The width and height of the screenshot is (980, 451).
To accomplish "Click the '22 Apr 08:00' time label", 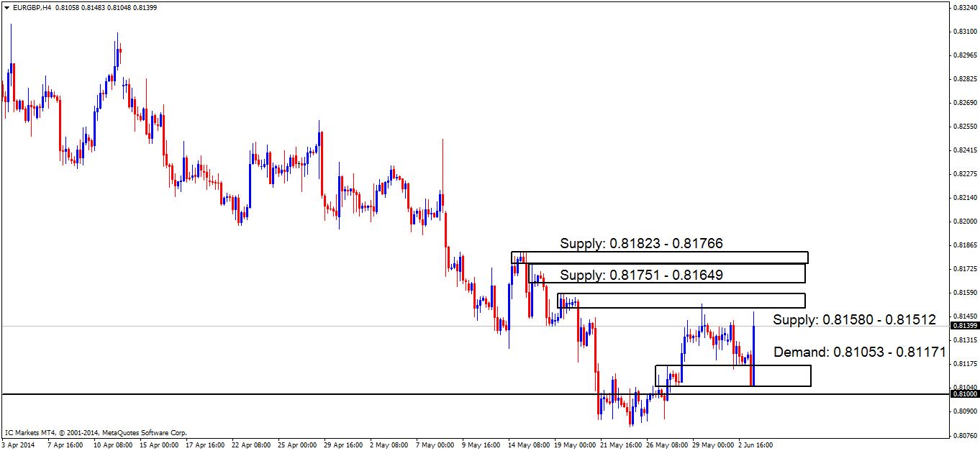I will pos(251,445).
